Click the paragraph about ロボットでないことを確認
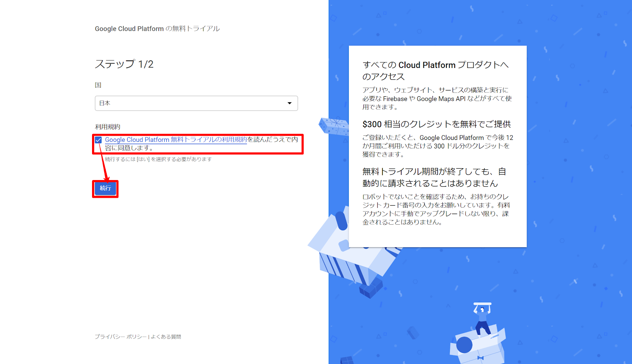The image size is (632, 364). [436, 209]
